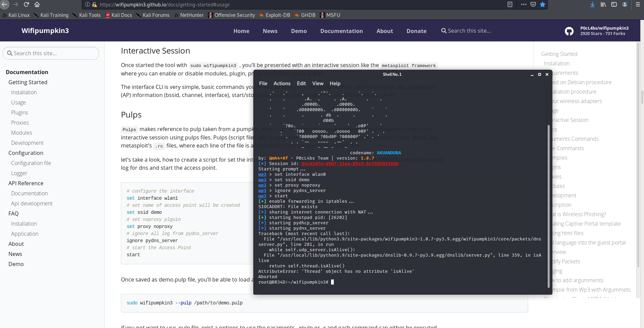Select Usage in the left documentation sidebar
This screenshot has height=328, width=644.
pos(18,102)
